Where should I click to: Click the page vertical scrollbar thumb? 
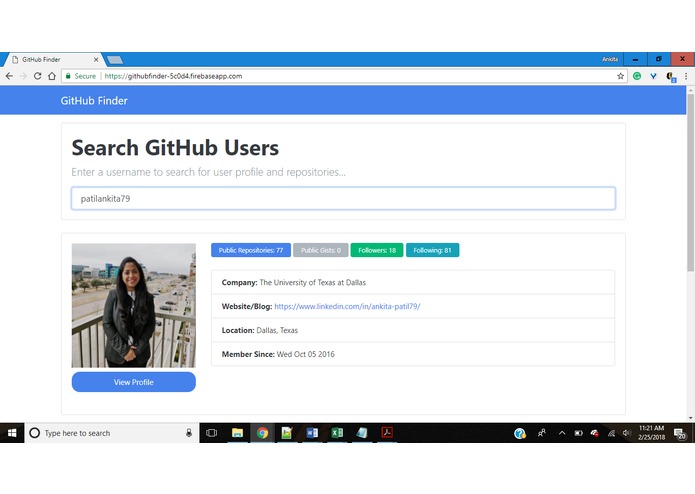[690, 183]
